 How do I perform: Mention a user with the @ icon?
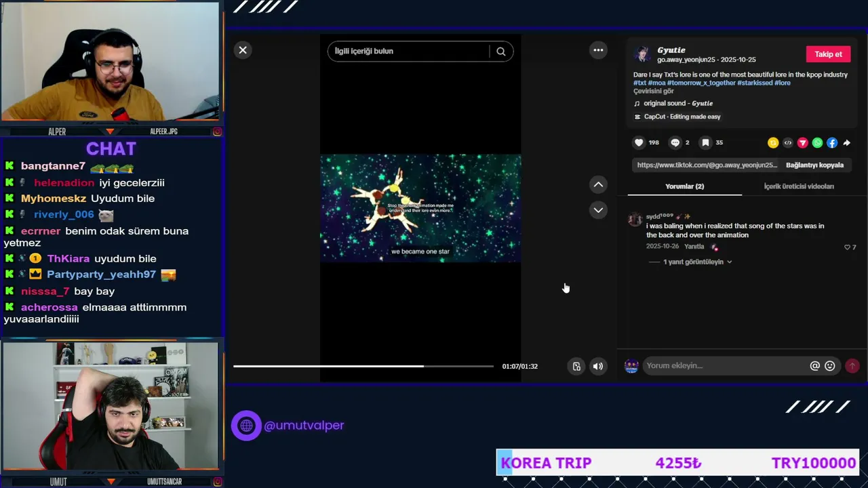point(815,366)
